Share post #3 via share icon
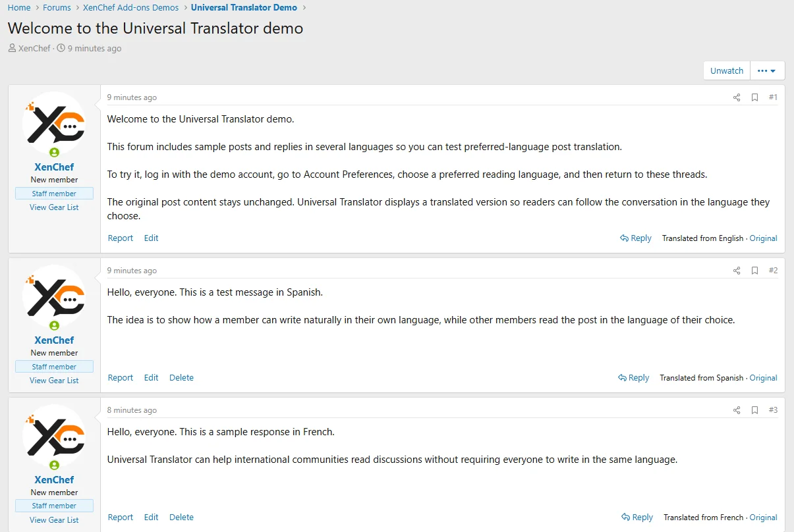 (737, 410)
